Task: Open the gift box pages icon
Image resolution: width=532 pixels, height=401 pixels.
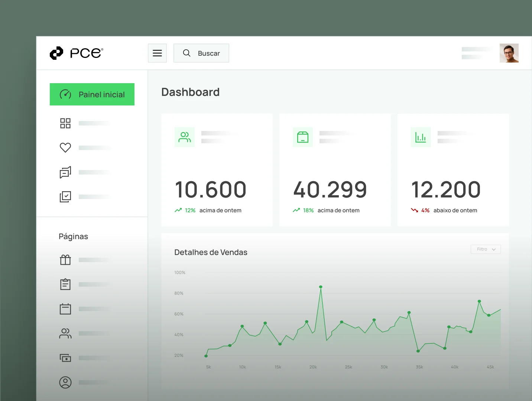Action: (x=65, y=260)
